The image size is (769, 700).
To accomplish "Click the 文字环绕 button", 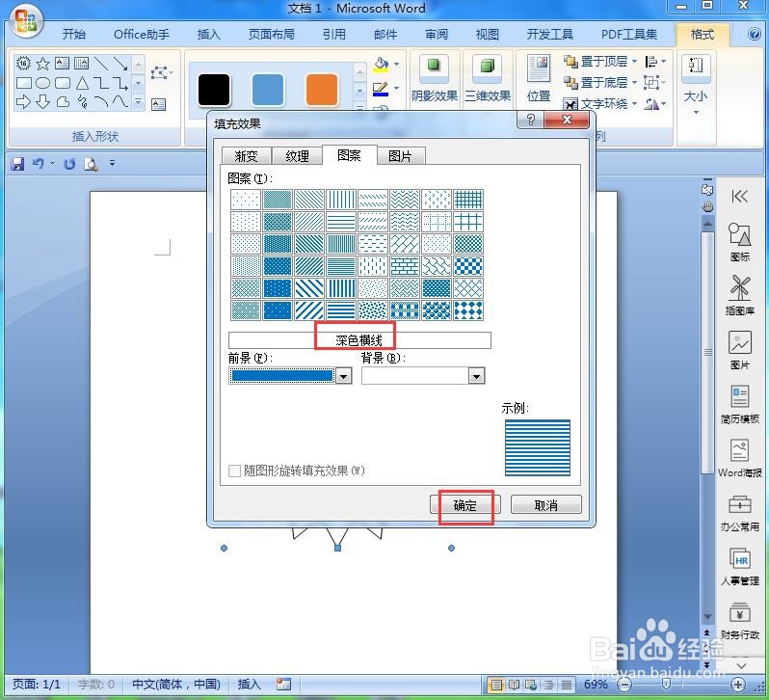I will [x=596, y=103].
